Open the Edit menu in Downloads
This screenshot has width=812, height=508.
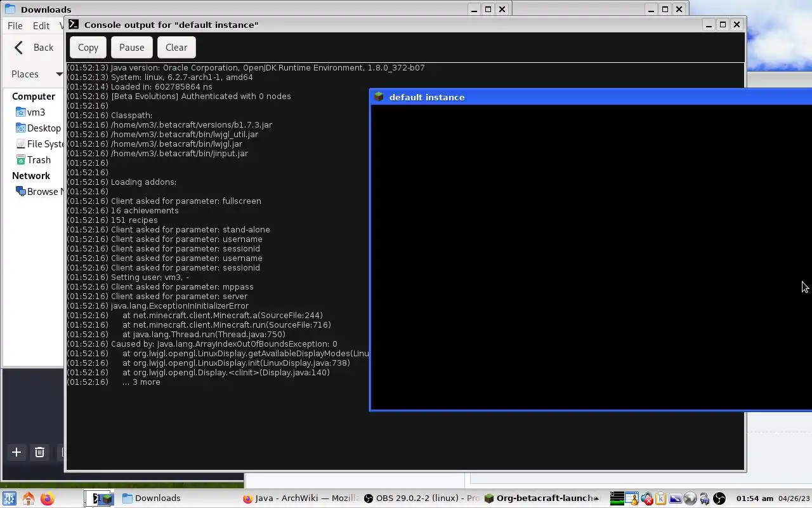pos(41,26)
